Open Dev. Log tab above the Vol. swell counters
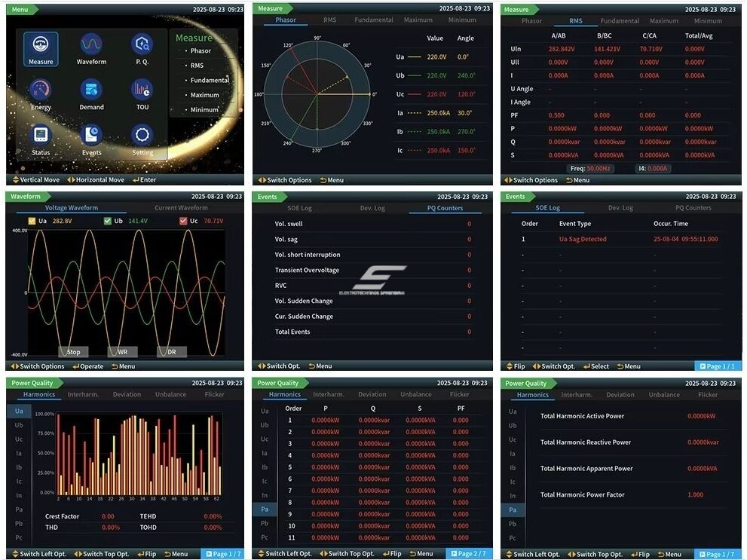747x560 pixels. (x=372, y=208)
